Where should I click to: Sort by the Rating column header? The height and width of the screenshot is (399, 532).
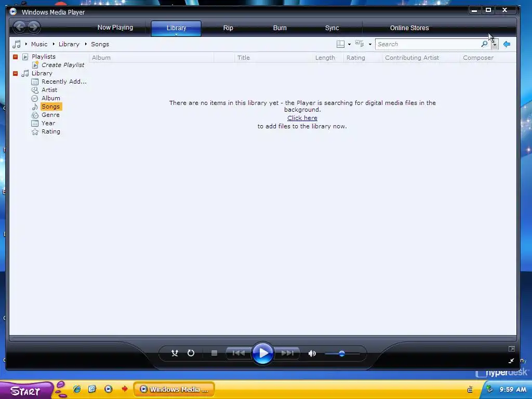coord(363,58)
